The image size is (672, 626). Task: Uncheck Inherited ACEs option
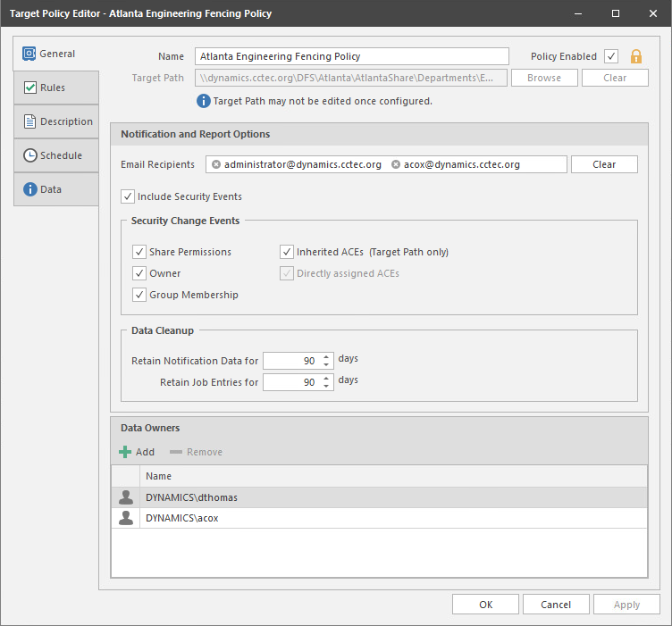point(287,252)
